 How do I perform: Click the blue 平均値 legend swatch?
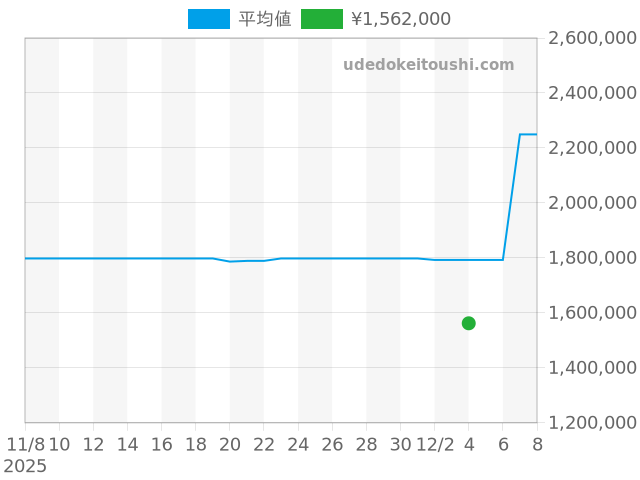pyautogui.click(x=208, y=19)
